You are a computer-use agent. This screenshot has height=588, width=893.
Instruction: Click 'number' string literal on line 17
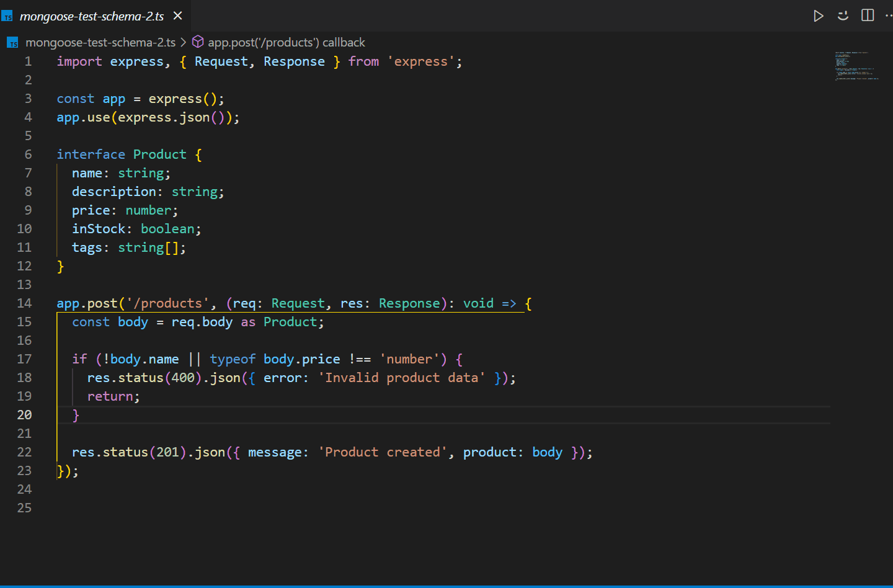tap(409, 359)
